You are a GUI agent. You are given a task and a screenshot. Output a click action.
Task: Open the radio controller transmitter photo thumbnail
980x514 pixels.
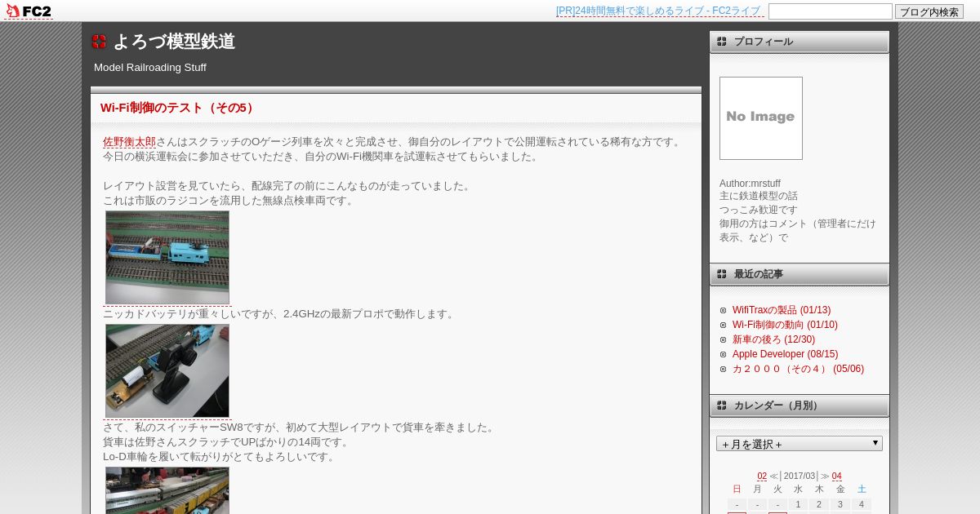pos(167,371)
